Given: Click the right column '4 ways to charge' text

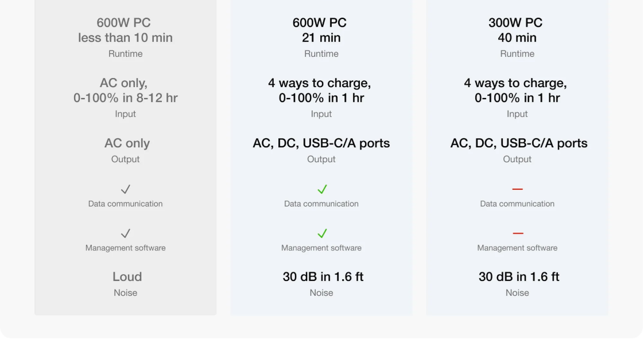Looking at the screenshot, I should 516,83.
